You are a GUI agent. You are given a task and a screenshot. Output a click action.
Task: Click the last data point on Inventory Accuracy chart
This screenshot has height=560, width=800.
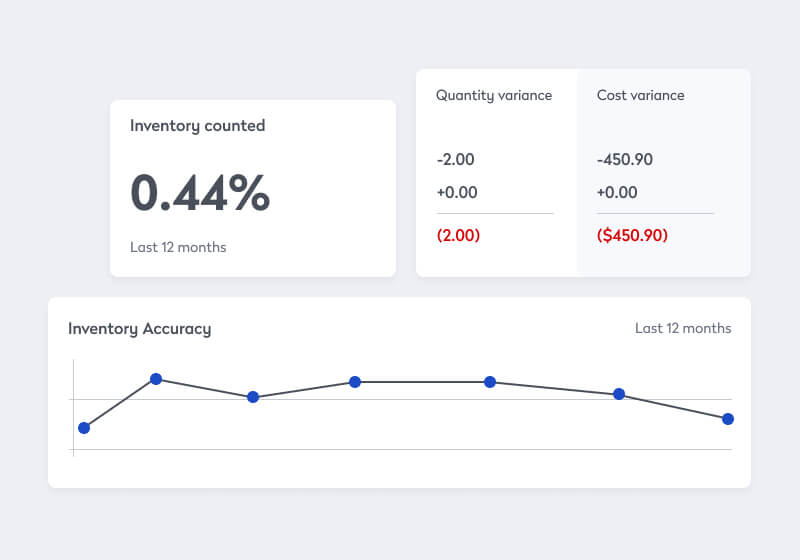coord(728,419)
